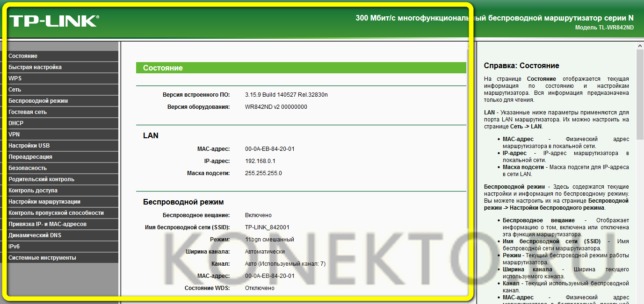
Task: Click the Беспроводной режим section heading
Action: [x=183, y=202]
